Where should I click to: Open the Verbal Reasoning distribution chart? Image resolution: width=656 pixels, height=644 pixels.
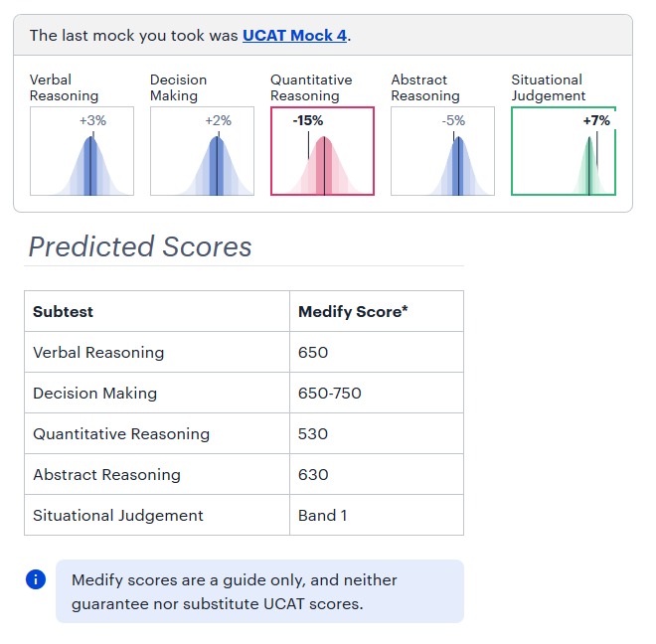(x=82, y=151)
